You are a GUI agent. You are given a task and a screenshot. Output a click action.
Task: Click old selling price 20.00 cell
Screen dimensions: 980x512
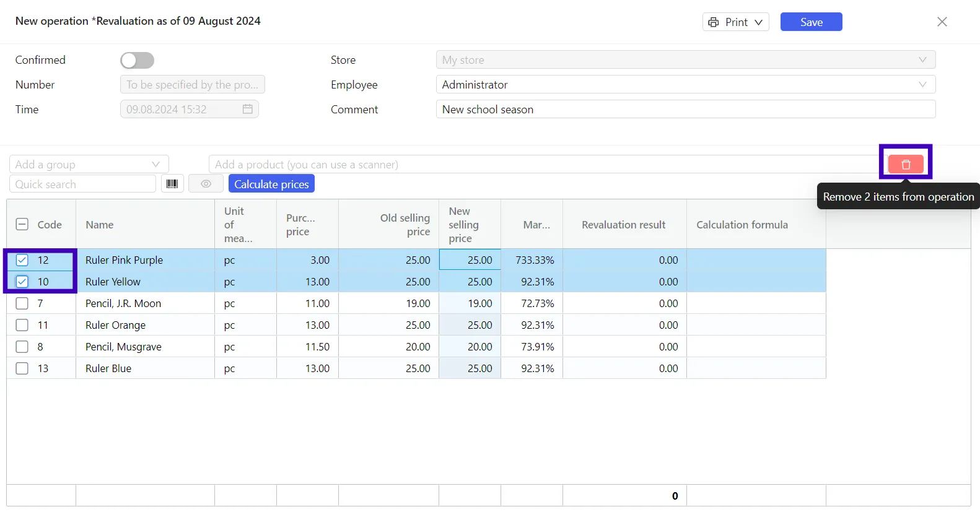pyautogui.click(x=388, y=347)
